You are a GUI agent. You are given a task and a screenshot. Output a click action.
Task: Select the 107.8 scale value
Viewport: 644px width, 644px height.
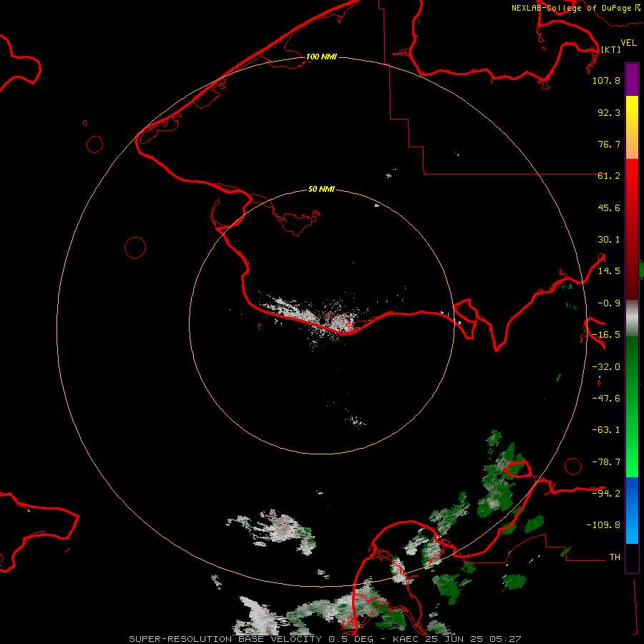pos(606,80)
